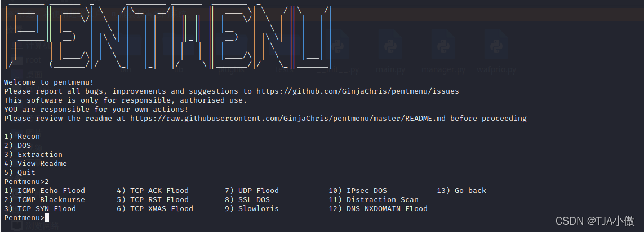Click the '1) Recon' menu option
Screen dimensions: 644x232
(x=22, y=136)
